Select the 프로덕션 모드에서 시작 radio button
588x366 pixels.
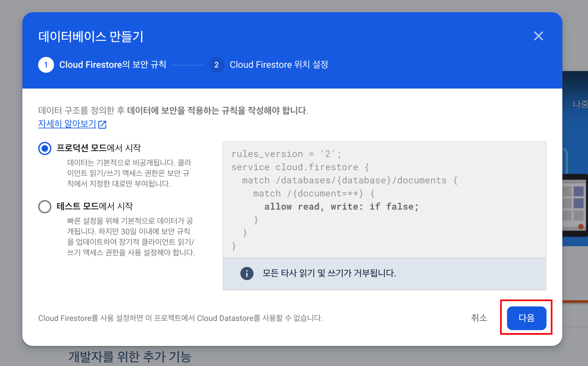click(45, 148)
